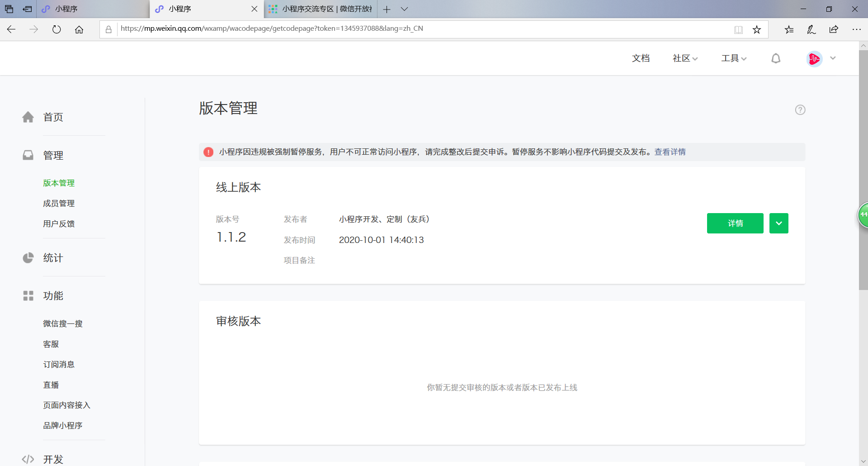
Task: Refresh the current page
Action: point(57,29)
